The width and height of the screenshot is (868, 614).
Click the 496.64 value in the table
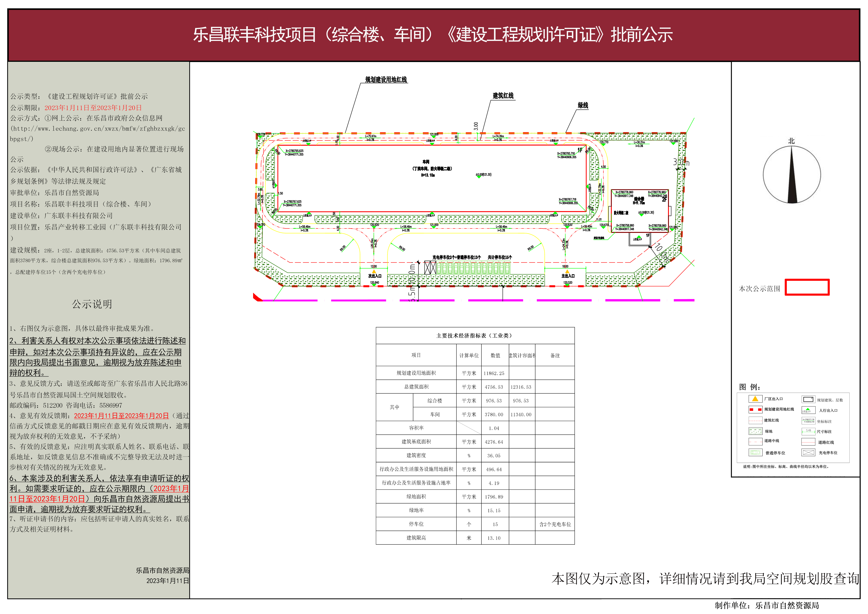tap(494, 469)
